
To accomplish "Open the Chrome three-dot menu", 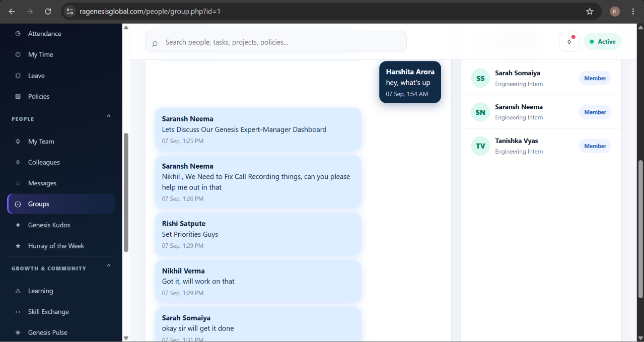I will point(633,11).
